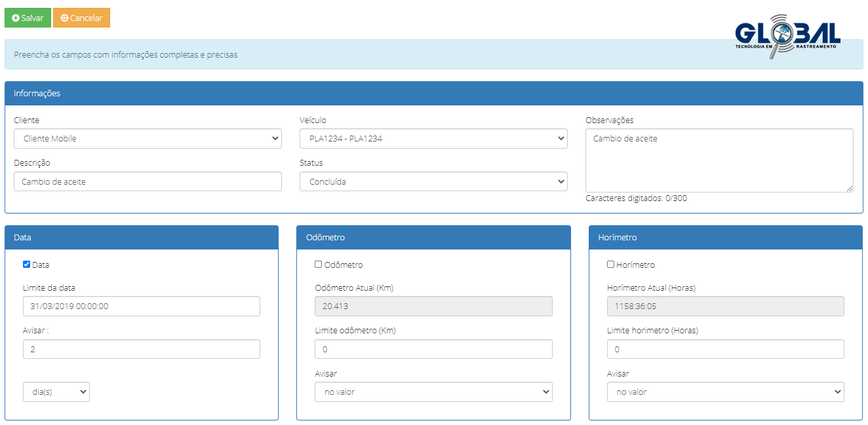Viewport: 868px width, 425px height.
Task: Click the Limite odômetro (Km) field
Action: click(433, 349)
